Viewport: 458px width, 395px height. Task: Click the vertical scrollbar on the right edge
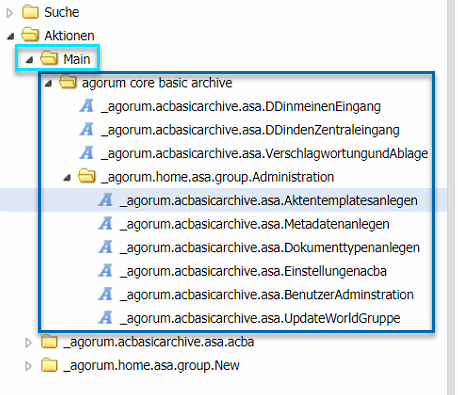(x=451, y=197)
